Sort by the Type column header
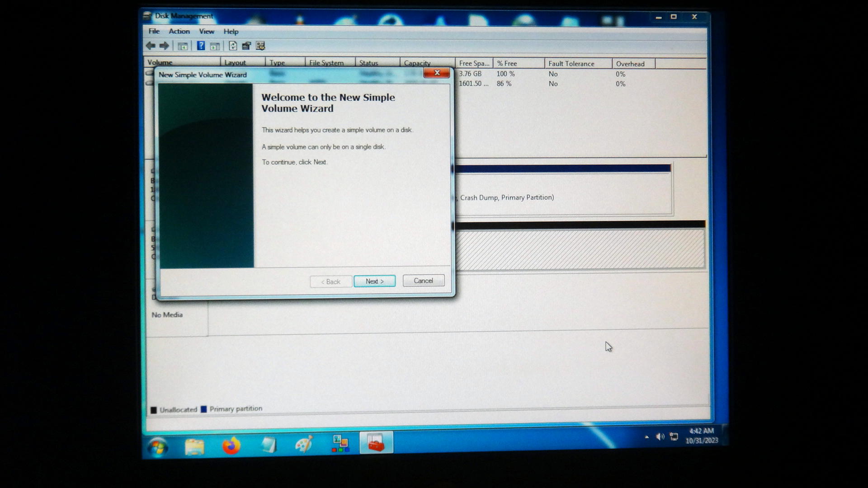This screenshot has height=488, width=868. pos(285,63)
